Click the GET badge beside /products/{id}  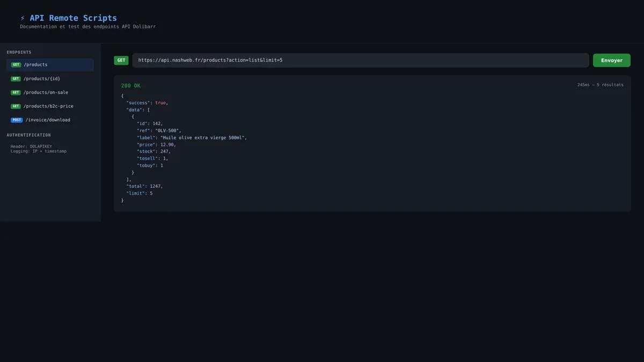pyautogui.click(x=14, y=78)
